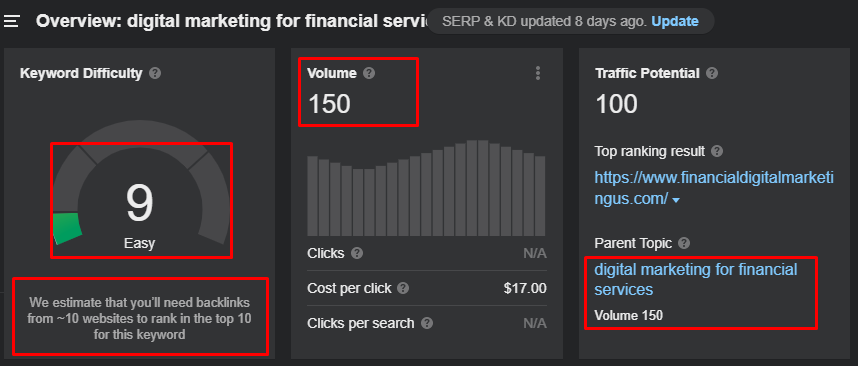
Task: Click help icon next to Clicks
Action: point(357,253)
